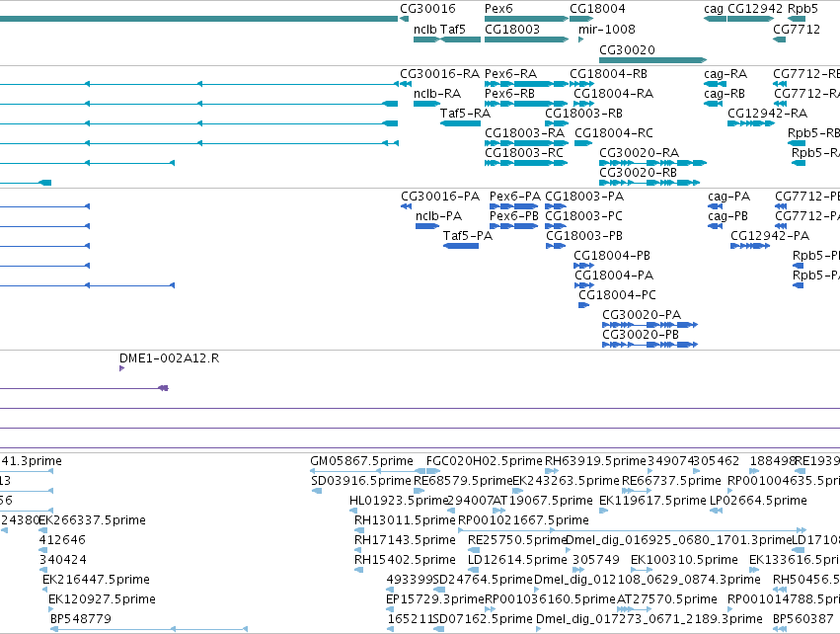Select the FGC020H02.5prime EST label
The width and height of the screenshot is (840, 634).
click(485, 461)
